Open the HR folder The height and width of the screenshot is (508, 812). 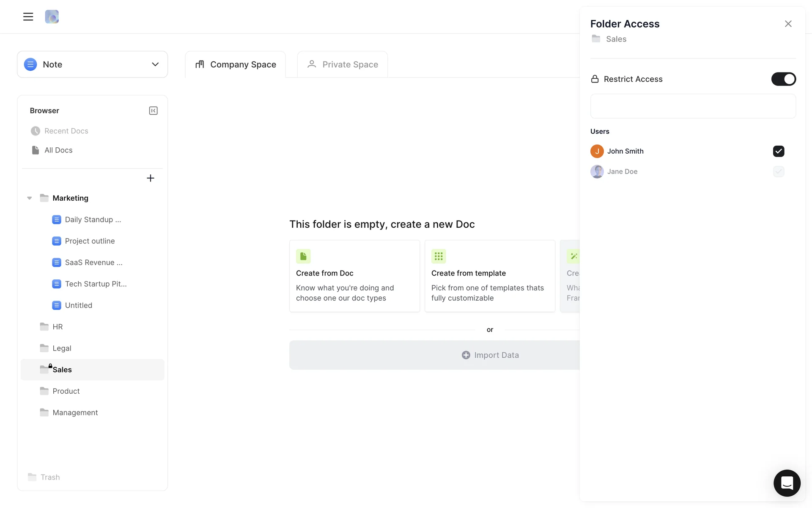58,327
